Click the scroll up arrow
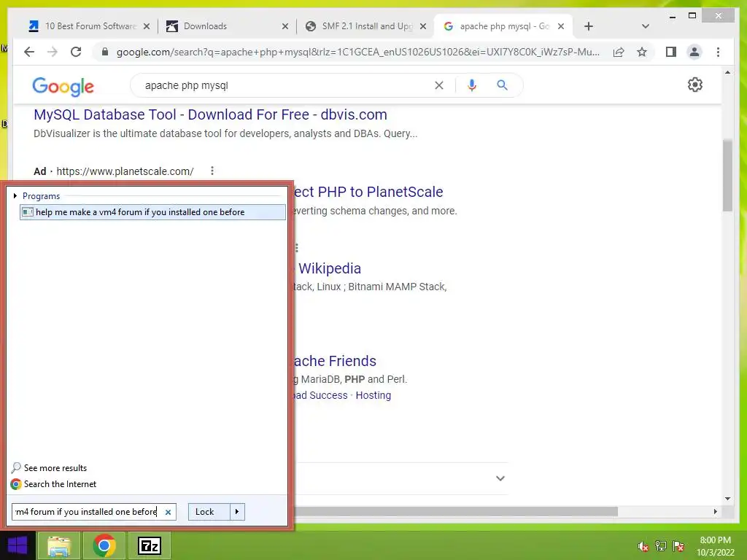This screenshot has height=560, width=747. 727,72
